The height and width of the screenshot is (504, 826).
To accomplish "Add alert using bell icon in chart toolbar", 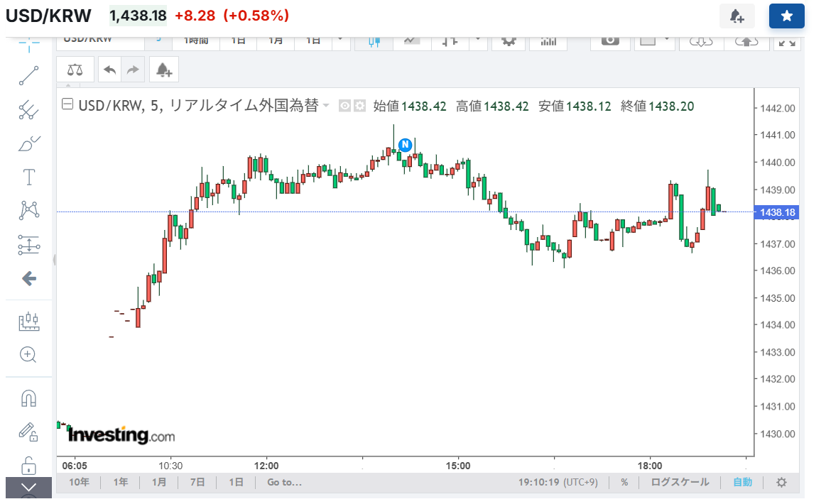I will [x=163, y=70].
